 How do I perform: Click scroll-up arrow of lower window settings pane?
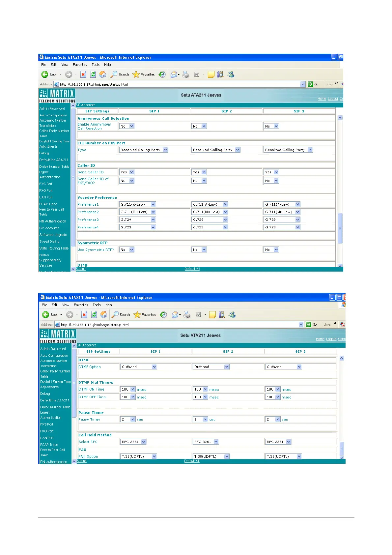(342, 358)
